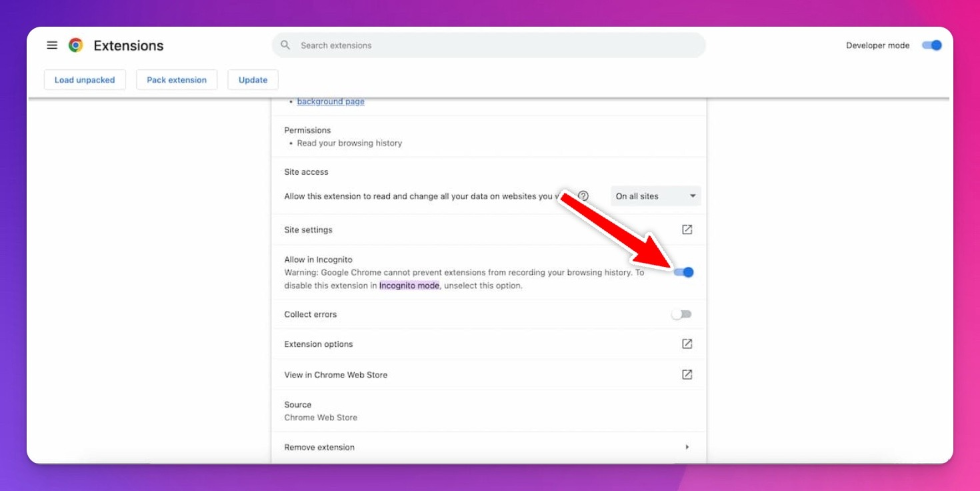Click the Load unpacked button

tap(85, 80)
